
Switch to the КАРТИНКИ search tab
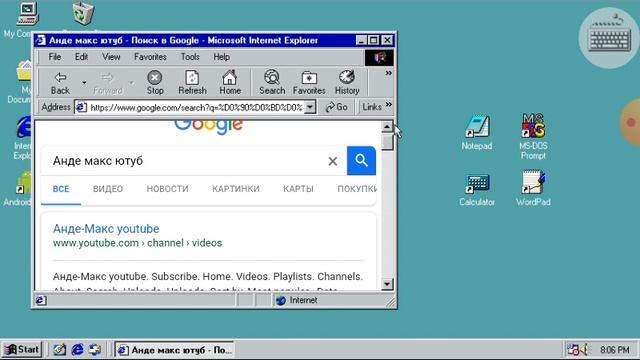pyautogui.click(x=236, y=189)
